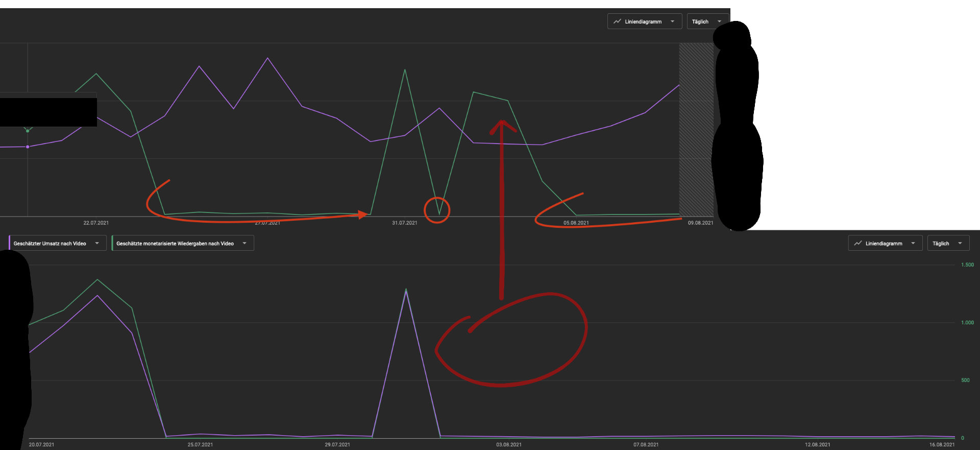This screenshot has height=450, width=980.
Task: Open the top chart's Täglich dropdown arrow
Action: pyautogui.click(x=719, y=21)
